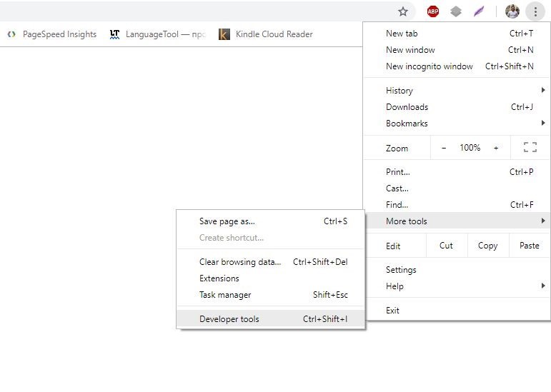Choose New incognito window
Image resolution: width=551 pixels, height=392 pixels.
430,66
